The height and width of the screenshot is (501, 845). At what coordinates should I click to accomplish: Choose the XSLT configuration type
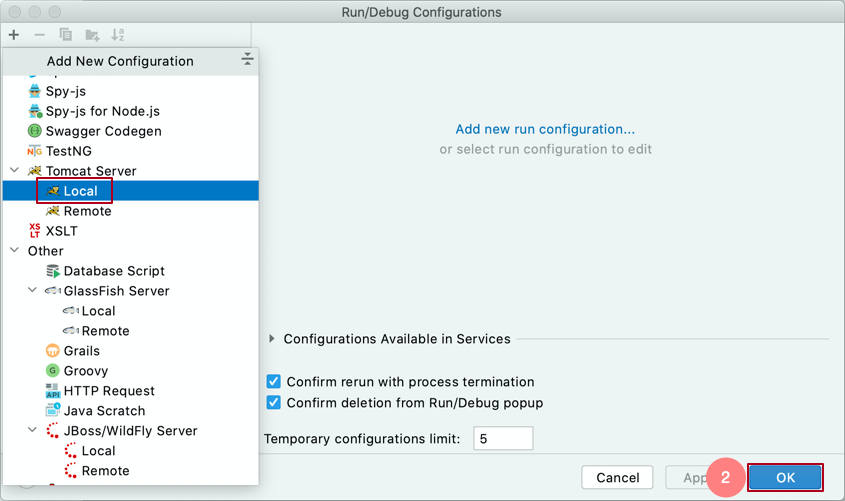(x=130, y=231)
